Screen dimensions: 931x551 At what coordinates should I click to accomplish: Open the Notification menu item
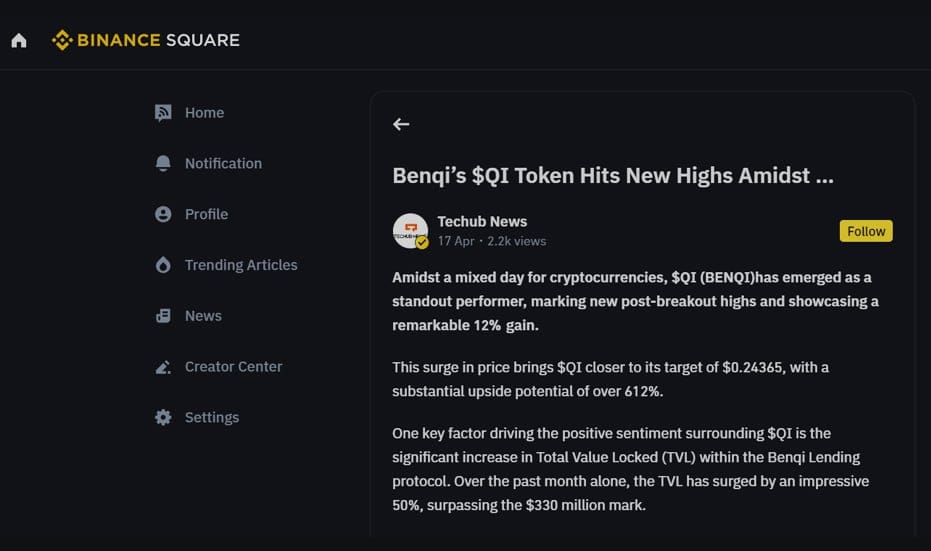223,163
